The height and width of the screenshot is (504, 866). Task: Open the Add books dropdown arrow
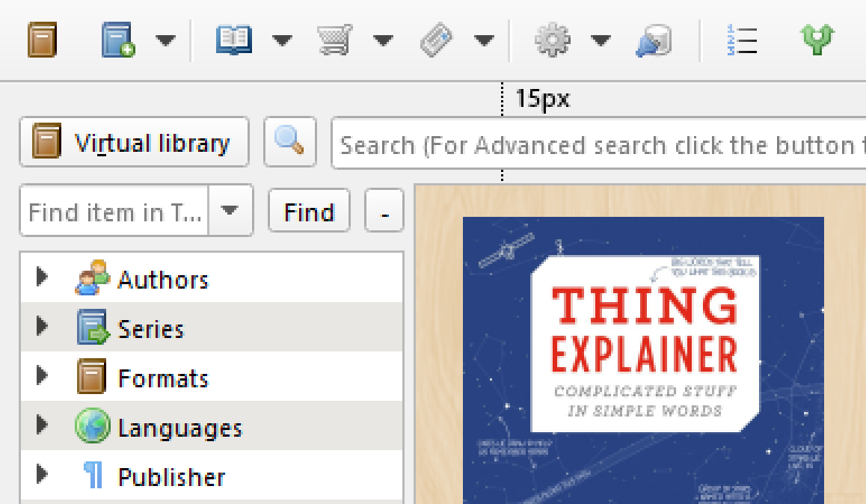[x=165, y=40]
